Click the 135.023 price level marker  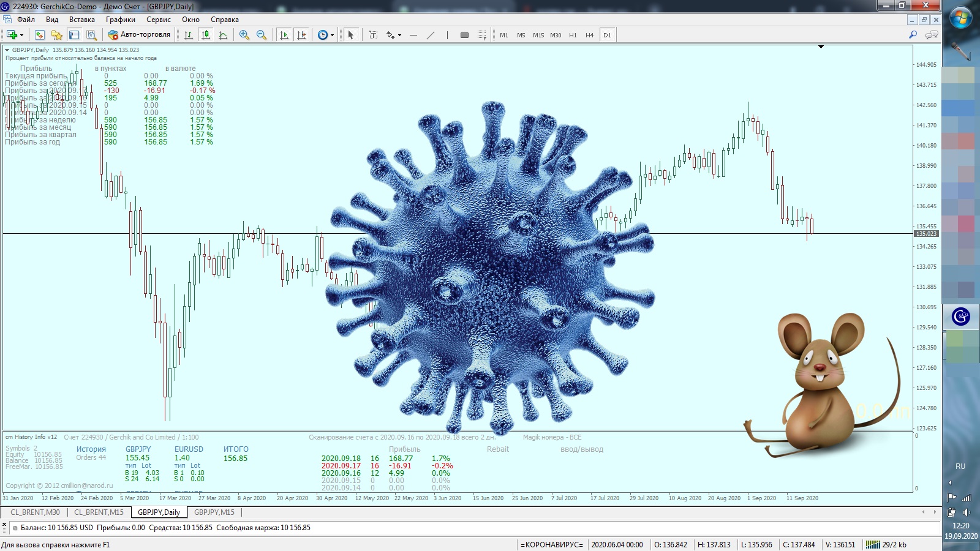[925, 234]
